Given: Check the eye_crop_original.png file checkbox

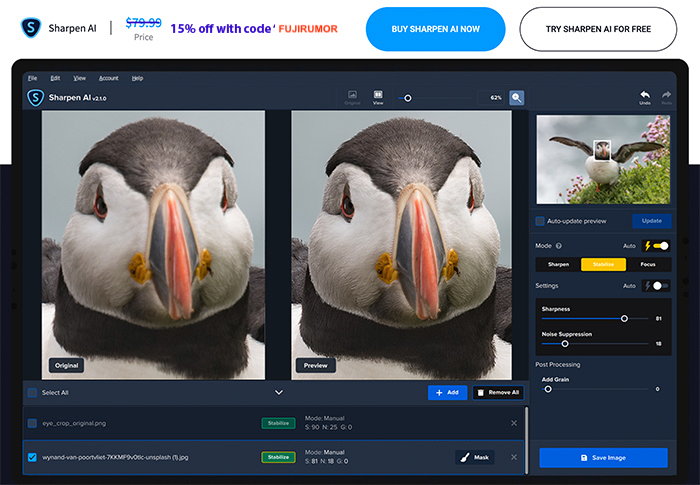Looking at the screenshot, I should click(x=32, y=423).
